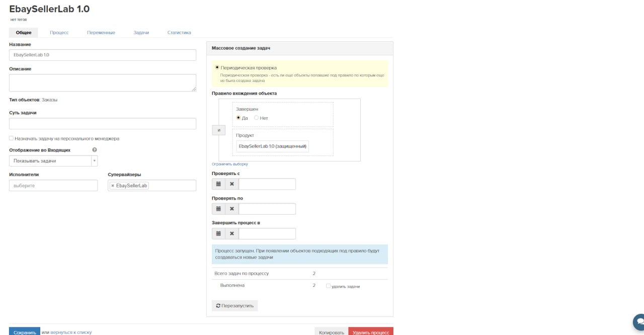The image size is (644, 335).
Task: Open help tooltip for Отображение во Входящих
Action: 95,150
